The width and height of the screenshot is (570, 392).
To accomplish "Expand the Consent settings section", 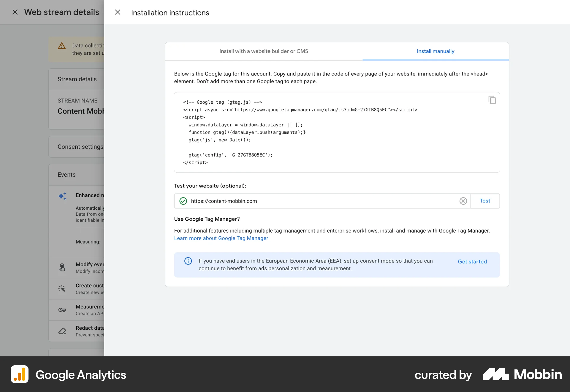I will 80,146.
